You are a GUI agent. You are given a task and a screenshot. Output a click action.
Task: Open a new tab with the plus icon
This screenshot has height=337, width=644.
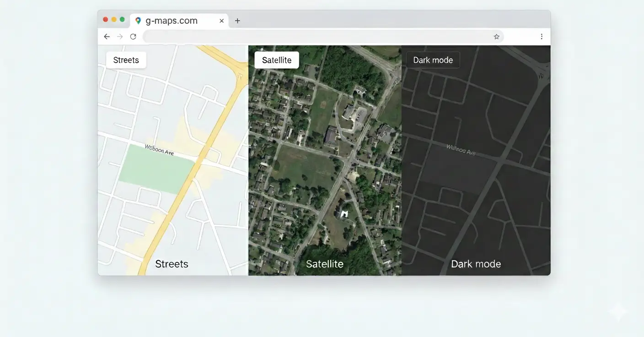point(237,21)
